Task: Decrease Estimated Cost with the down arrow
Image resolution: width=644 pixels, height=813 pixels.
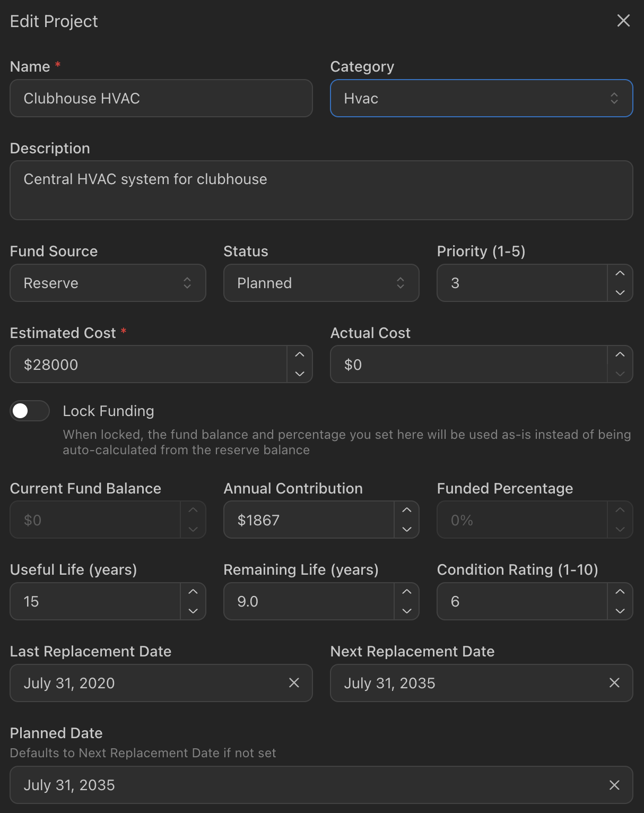Action: 300,374
